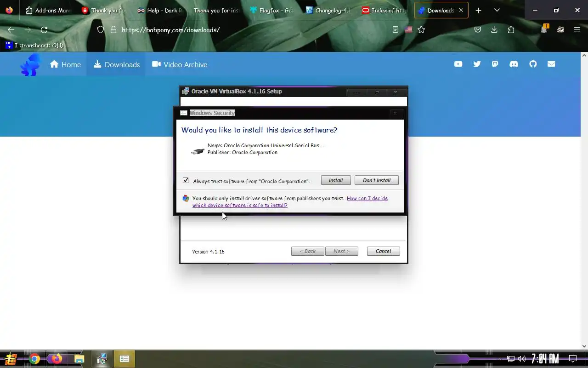Reload the current page
The width and height of the screenshot is (588, 368).
click(x=44, y=29)
